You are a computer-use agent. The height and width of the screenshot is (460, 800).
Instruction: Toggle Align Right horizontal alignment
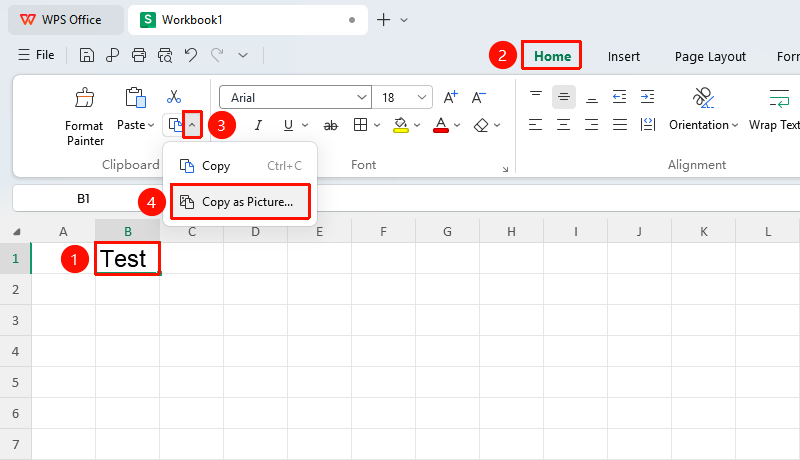point(592,124)
